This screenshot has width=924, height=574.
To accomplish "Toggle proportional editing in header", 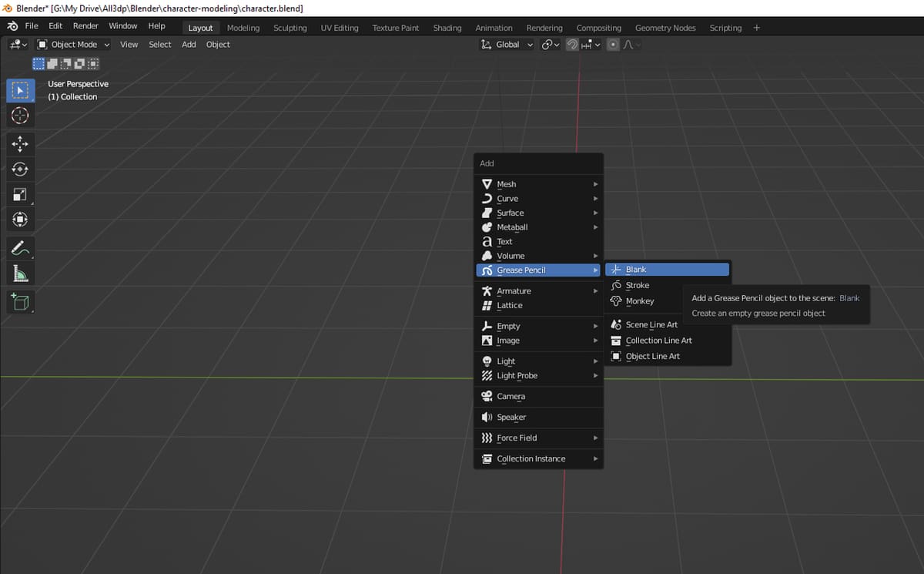I will 613,45.
